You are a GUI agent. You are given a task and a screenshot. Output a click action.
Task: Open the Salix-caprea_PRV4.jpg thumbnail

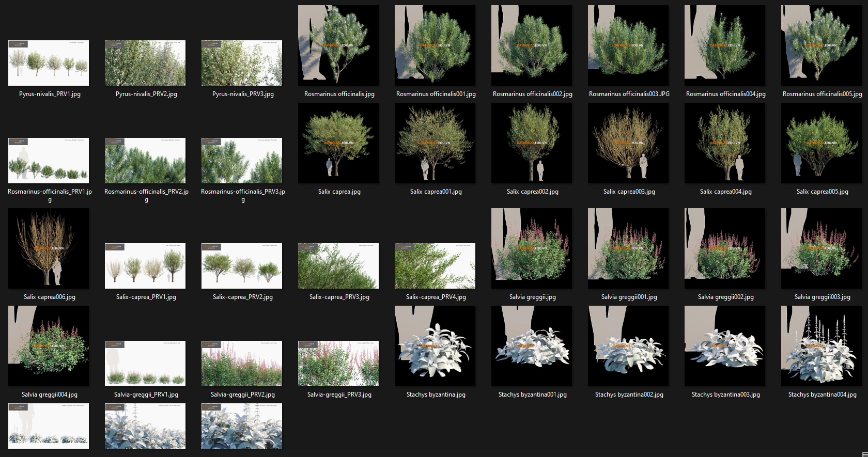435,266
